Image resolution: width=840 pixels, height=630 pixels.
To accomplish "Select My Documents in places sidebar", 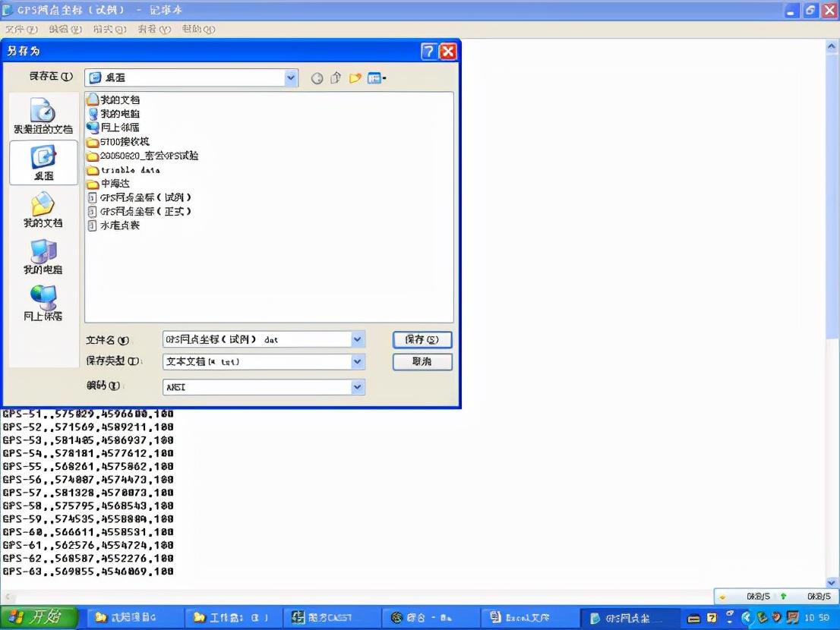I will point(43,209).
